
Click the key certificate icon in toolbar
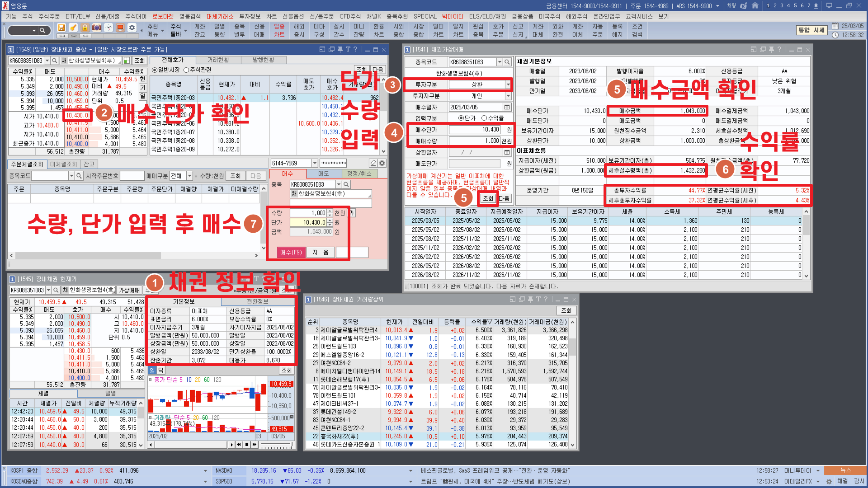coord(73,28)
